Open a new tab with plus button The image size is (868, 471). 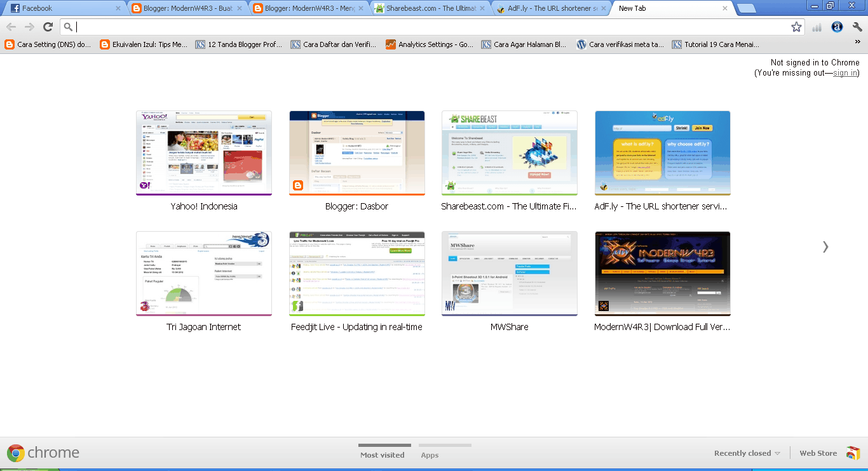[747, 8]
